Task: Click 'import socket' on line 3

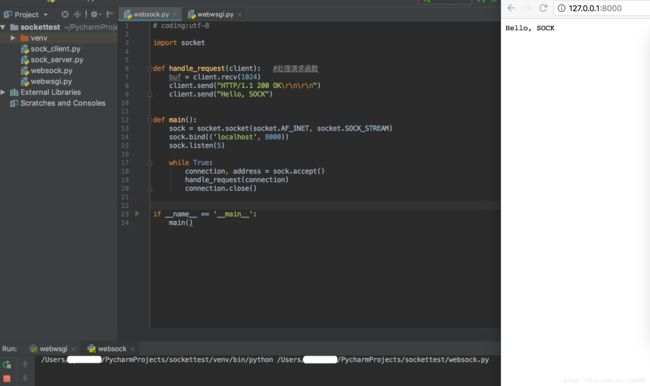Action: [x=179, y=43]
